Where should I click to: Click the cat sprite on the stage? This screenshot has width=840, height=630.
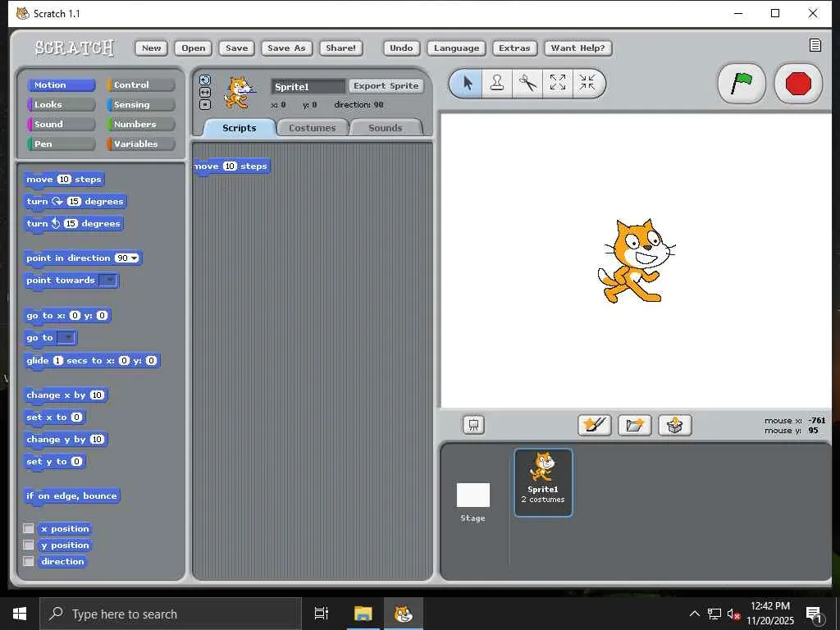(x=636, y=261)
